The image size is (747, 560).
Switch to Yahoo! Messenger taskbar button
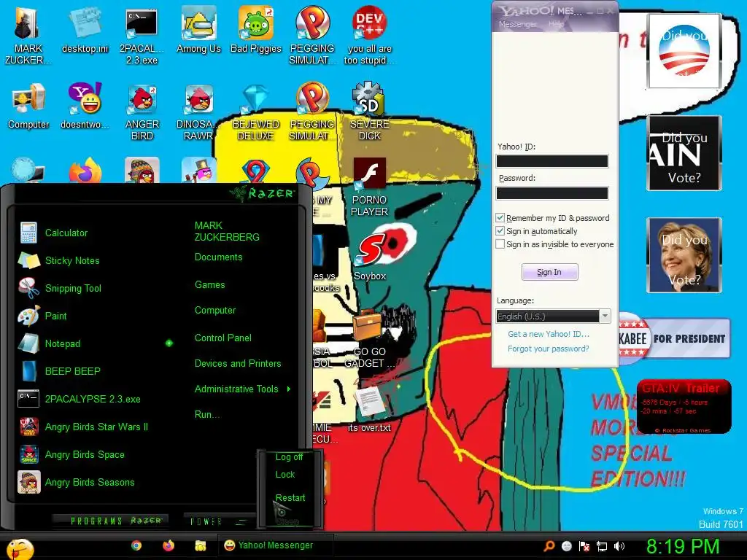[x=275, y=545]
